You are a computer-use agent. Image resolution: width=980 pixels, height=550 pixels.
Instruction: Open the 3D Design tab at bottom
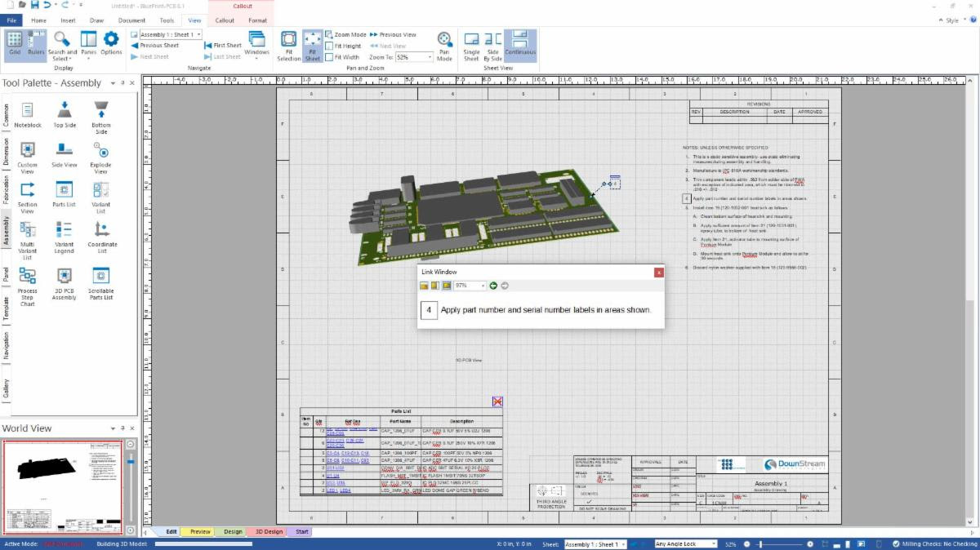pyautogui.click(x=267, y=531)
